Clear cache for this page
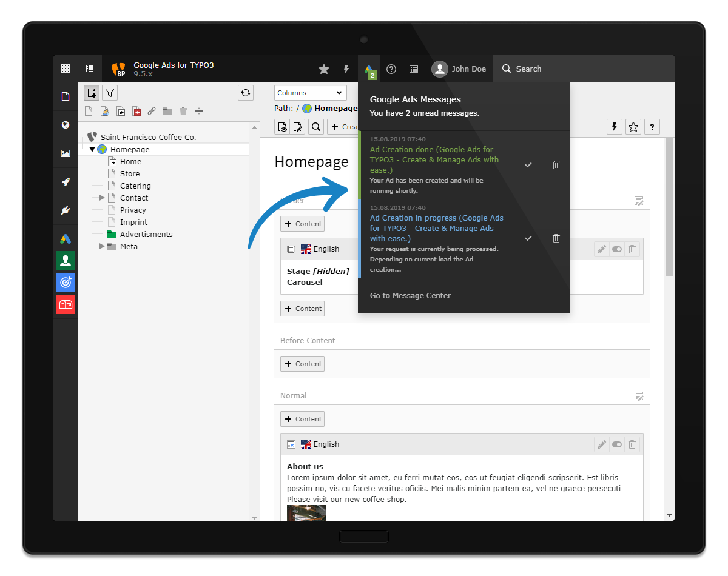728x576 pixels. point(615,127)
